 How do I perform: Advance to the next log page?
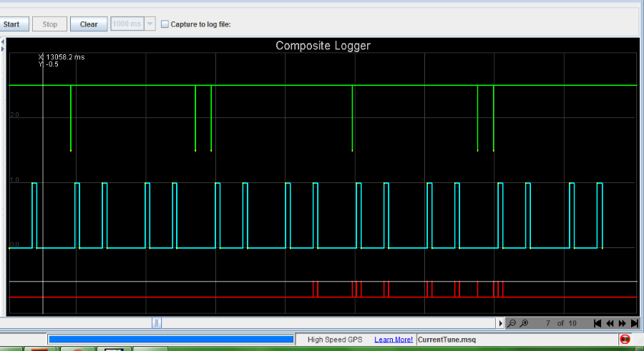(623, 324)
